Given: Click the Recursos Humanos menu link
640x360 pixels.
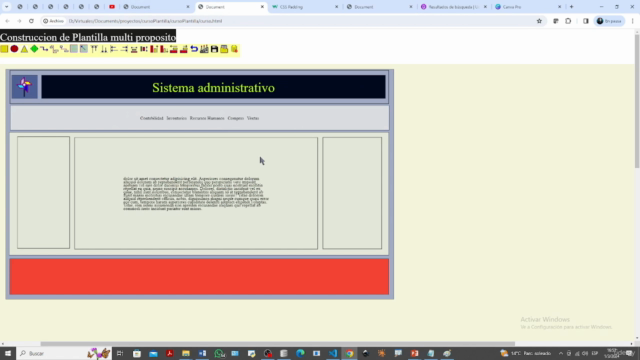Looking at the screenshot, I should coord(207,118).
